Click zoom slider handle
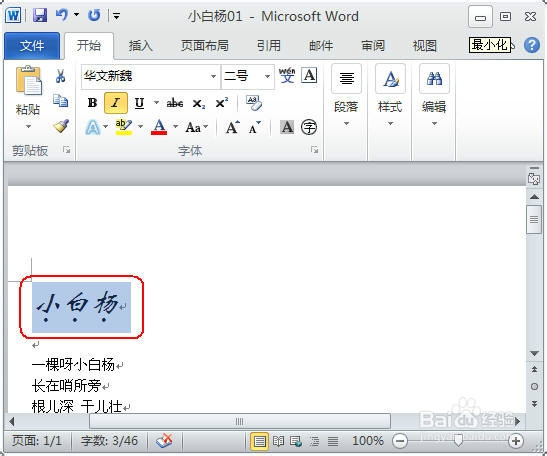The image size is (547, 456). coord(458,441)
